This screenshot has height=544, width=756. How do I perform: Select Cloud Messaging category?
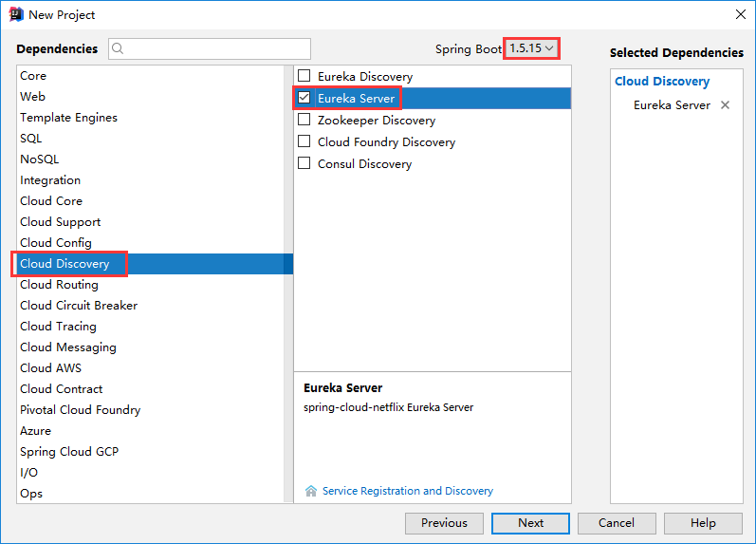tap(151, 347)
